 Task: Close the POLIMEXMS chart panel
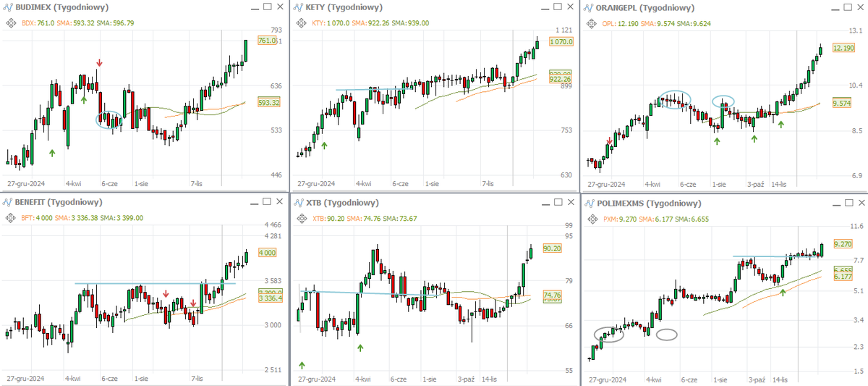[x=861, y=201]
